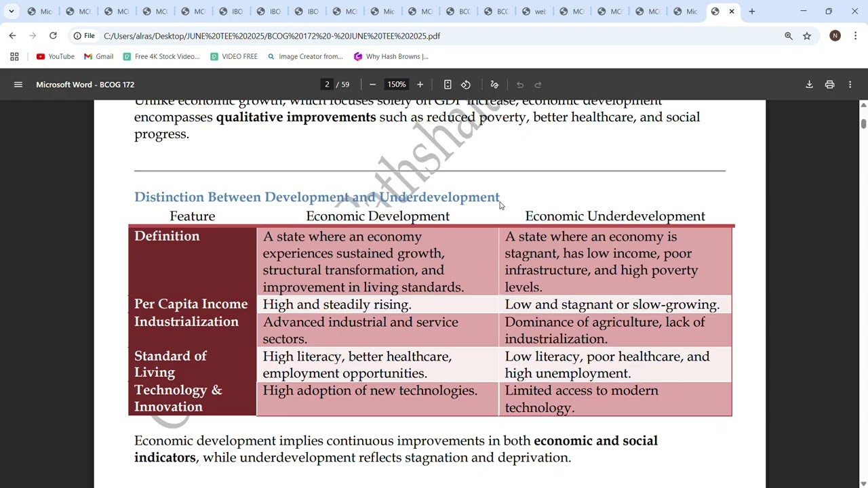Click heading 'Distinction Between Development and Underdevelopment'
868x488 pixels.
pos(317,197)
